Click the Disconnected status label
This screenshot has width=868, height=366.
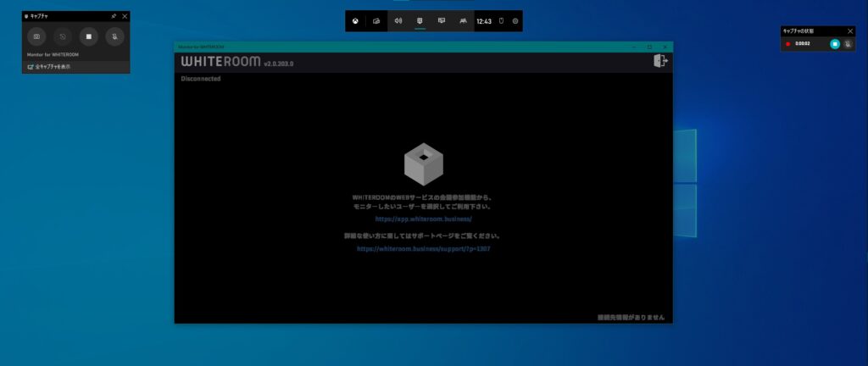coord(200,79)
